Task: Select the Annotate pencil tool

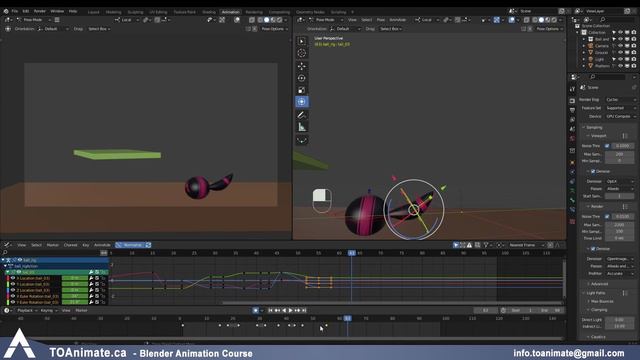Action: [302, 115]
